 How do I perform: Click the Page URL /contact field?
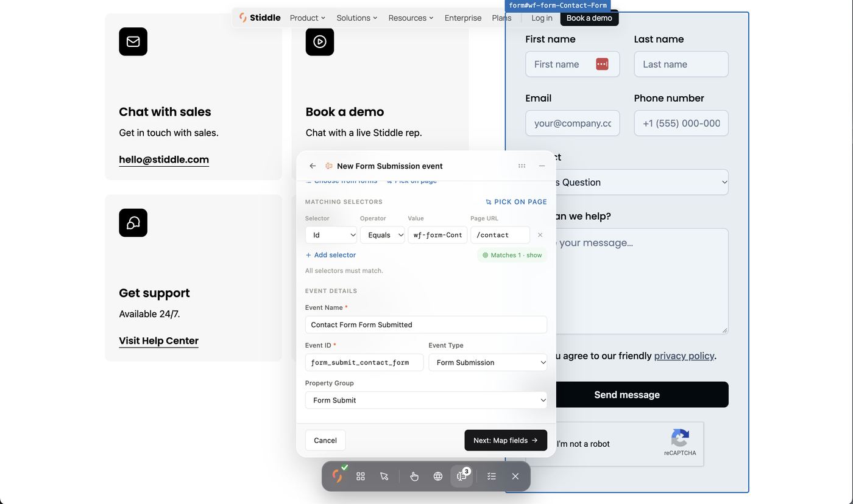[500, 235]
